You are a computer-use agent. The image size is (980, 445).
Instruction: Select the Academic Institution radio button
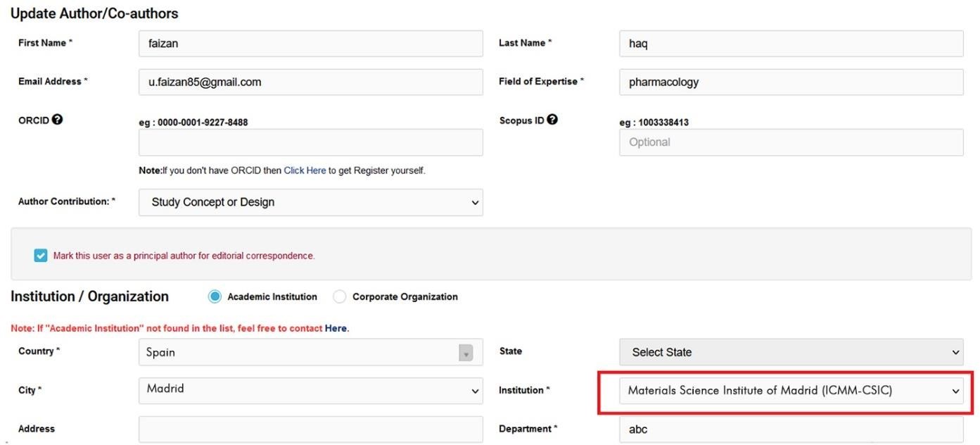[x=215, y=297]
